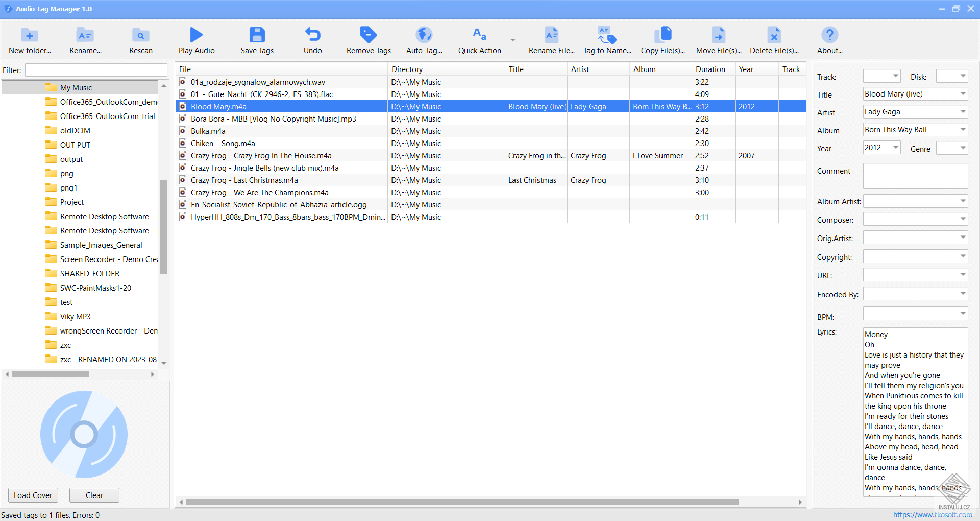The height and width of the screenshot is (521, 980).
Task: Open the Artist field dropdown
Action: click(963, 112)
